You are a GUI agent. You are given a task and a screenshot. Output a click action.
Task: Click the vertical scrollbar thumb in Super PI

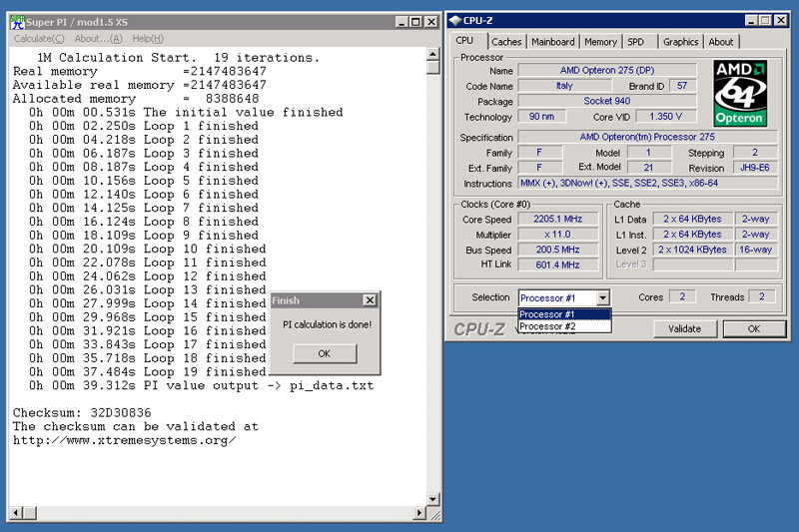[x=433, y=68]
